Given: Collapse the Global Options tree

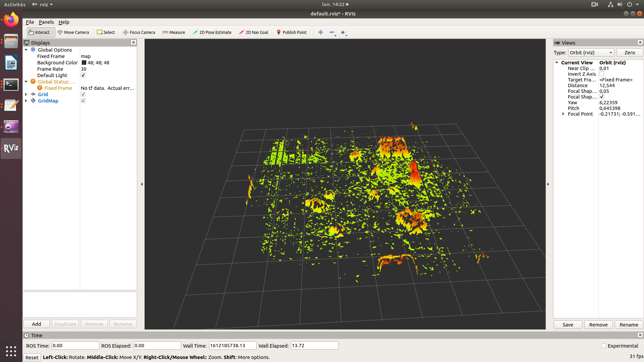Looking at the screenshot, I should click(x=26, y=50).
